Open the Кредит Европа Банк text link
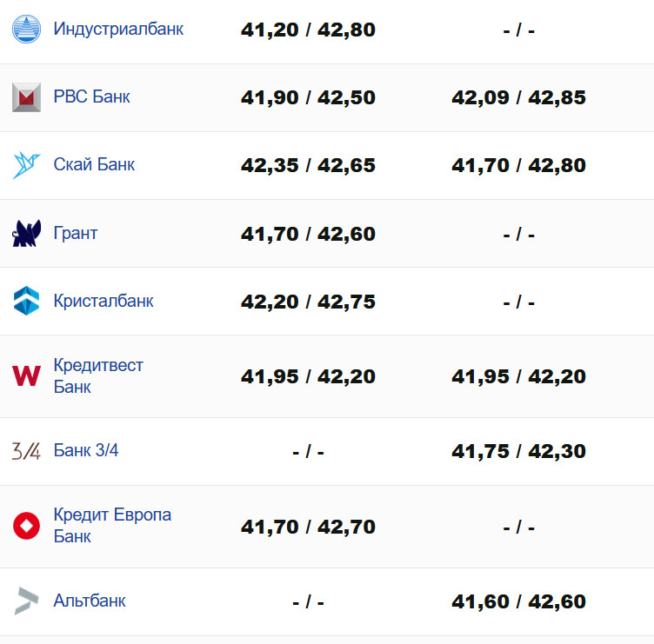654x644 pixels. (112, 525)
